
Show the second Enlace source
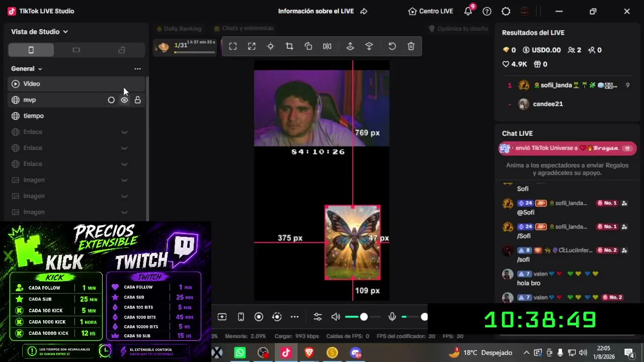[124, 148]
